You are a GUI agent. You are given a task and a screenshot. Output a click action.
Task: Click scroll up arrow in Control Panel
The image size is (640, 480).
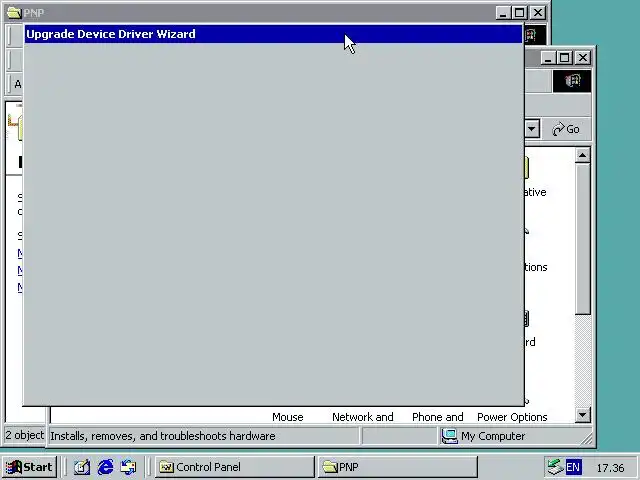pyautogui.click(x=582, y=156)
